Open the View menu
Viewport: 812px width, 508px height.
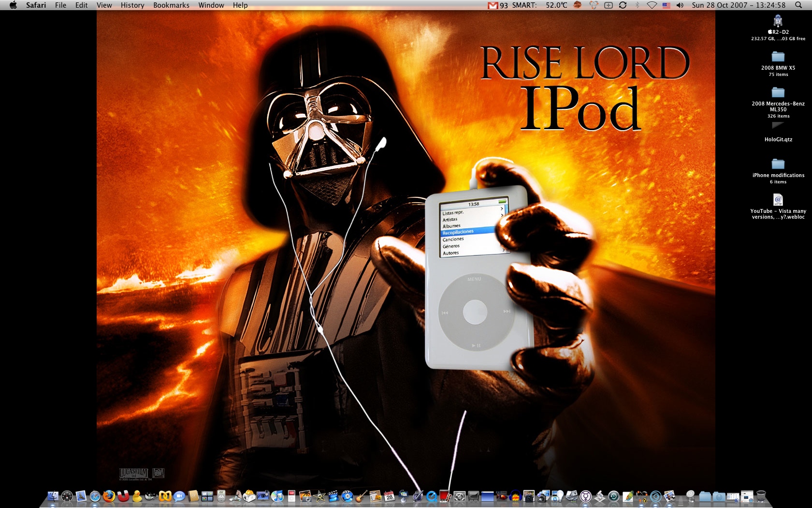point(104,5)
